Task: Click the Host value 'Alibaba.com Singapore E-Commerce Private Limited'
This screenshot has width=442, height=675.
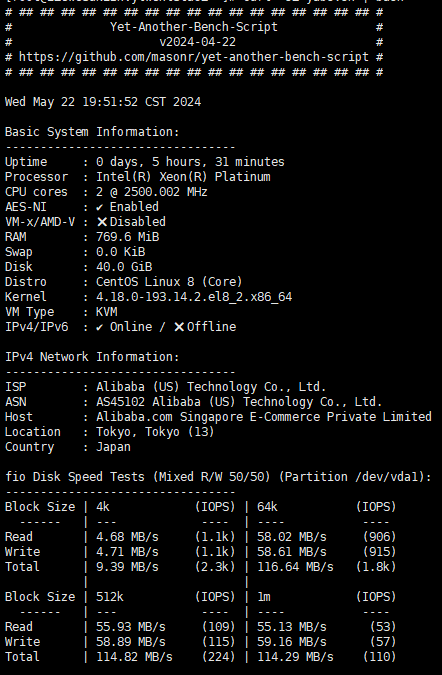Action: tap(264, 417)
